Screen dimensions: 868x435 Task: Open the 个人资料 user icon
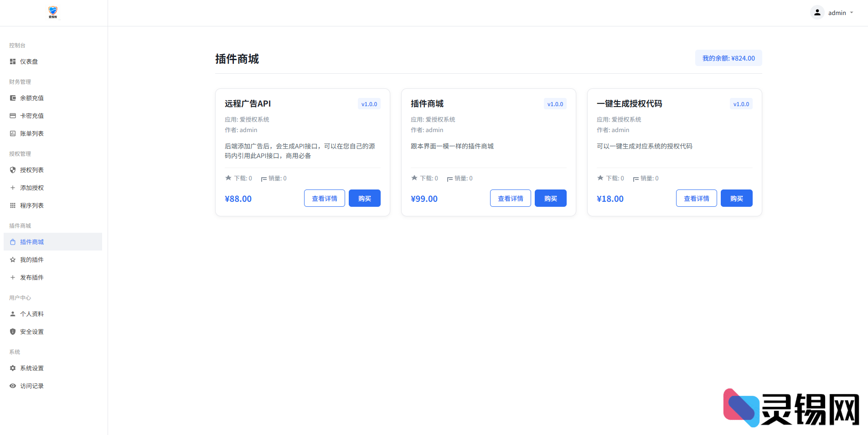coord(12,313)
